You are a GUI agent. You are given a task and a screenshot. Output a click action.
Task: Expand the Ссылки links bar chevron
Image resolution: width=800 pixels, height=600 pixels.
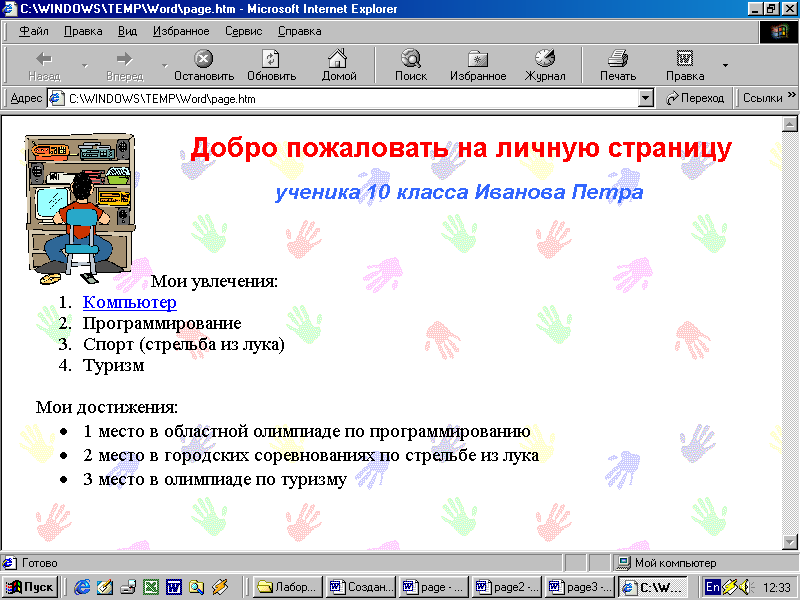click(x=792, y=95)
